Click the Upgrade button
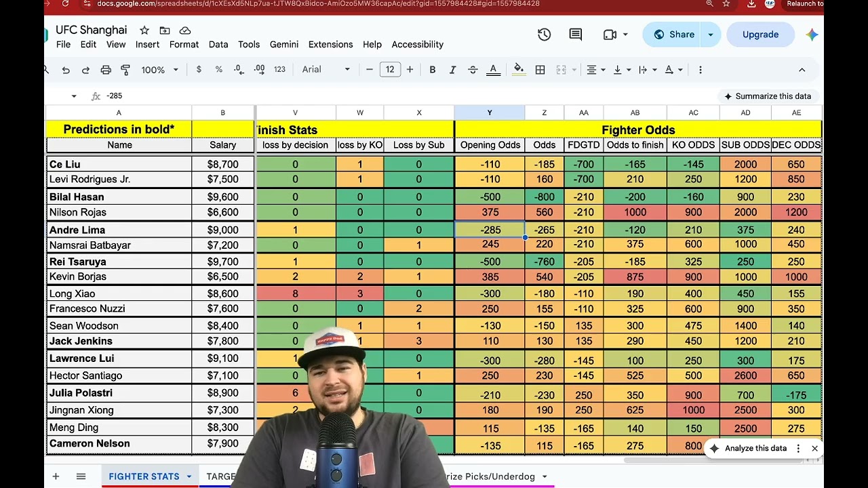 tap(760, 35)
